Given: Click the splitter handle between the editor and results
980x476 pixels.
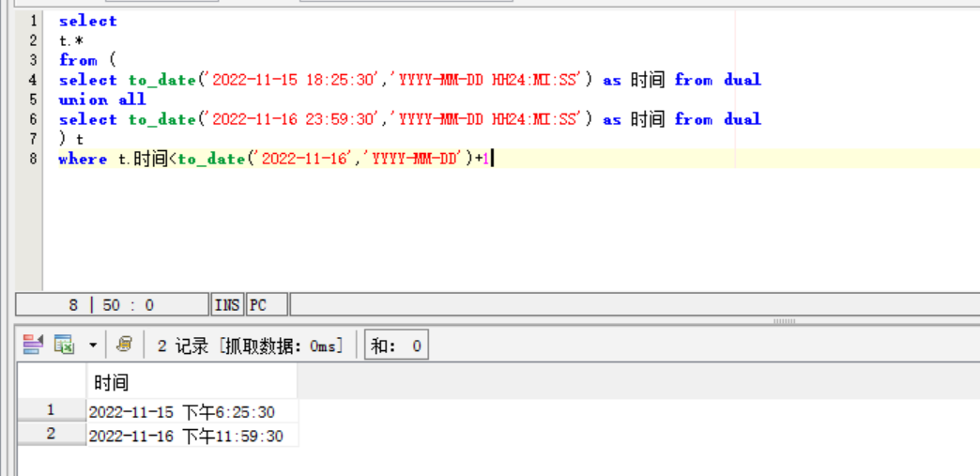Looking at the screenshot, I should coord(784,321).
